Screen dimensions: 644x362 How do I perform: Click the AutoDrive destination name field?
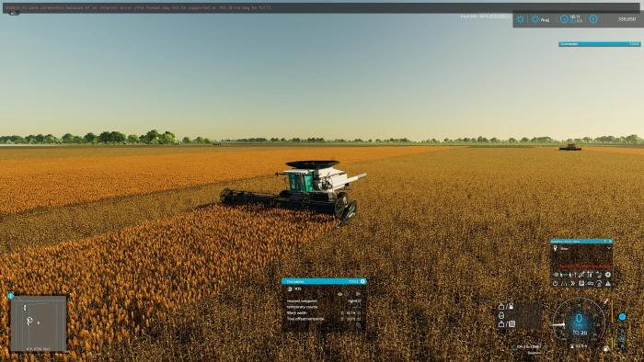tap(582, 248)
